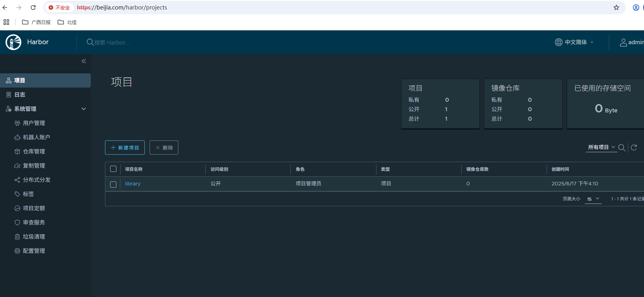Open the 中文简体 language dropdown
The width and height of the screenshot is (644, 297).
point(575,42)
